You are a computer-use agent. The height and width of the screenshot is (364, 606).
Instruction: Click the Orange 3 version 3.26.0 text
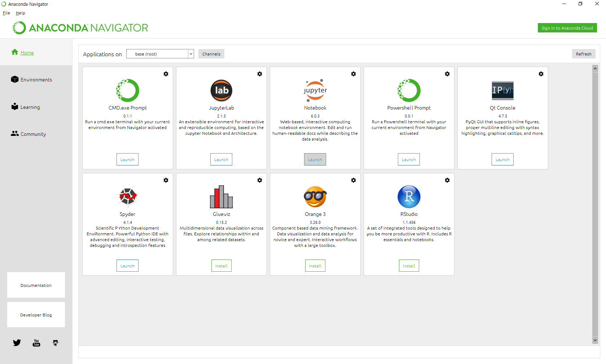315,222
